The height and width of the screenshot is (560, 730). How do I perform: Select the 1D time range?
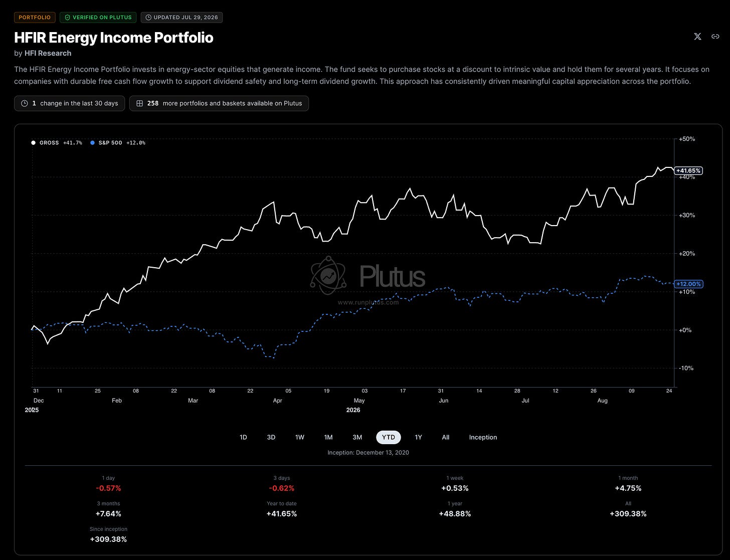click(x=243, y=437)
